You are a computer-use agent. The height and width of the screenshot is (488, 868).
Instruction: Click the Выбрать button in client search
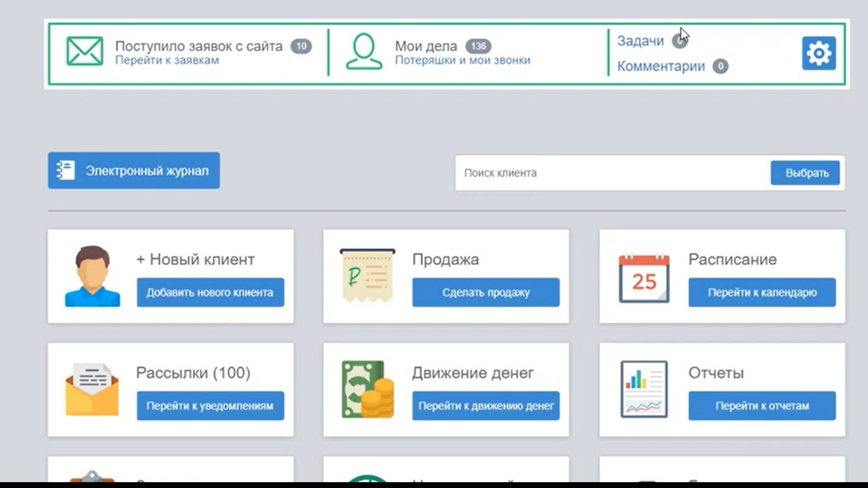[x=805, y=173]
